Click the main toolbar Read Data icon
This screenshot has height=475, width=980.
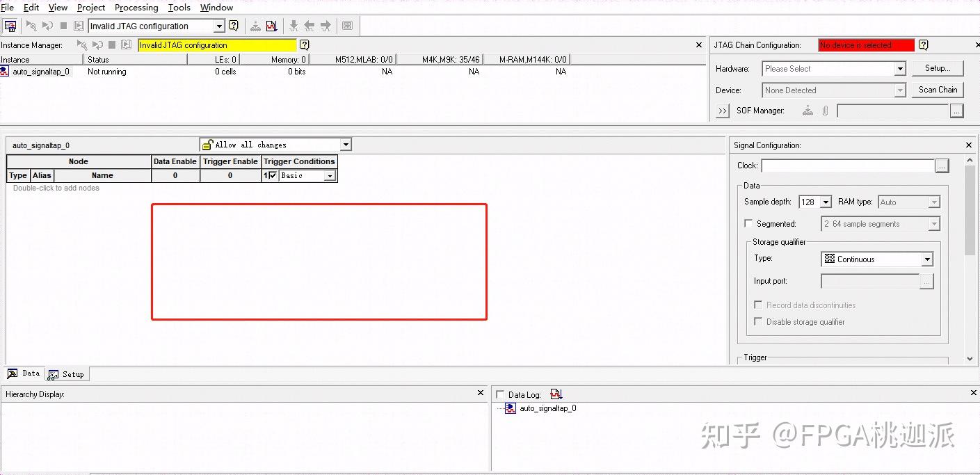[x=79, y=26]
